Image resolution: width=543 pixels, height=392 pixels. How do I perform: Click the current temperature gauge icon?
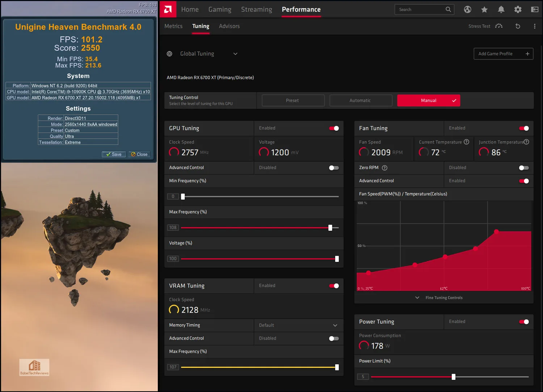tap(424, 152)
